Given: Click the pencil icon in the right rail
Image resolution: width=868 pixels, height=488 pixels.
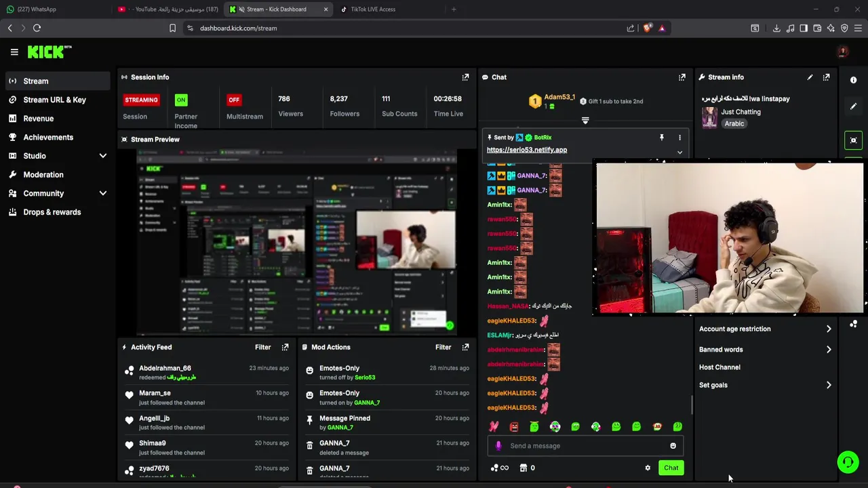Looking at the screenshot, I should click(853, 106).
